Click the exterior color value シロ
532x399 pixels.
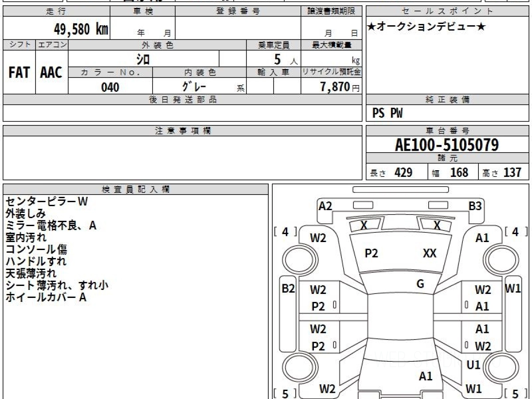click(x=143, y=59)
